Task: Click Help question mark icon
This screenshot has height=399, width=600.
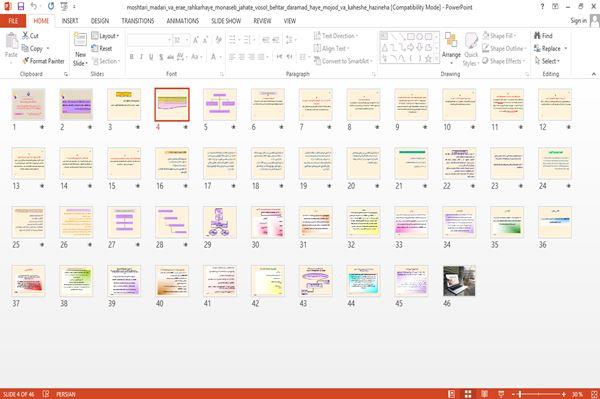Action: (x=542, y=7)
